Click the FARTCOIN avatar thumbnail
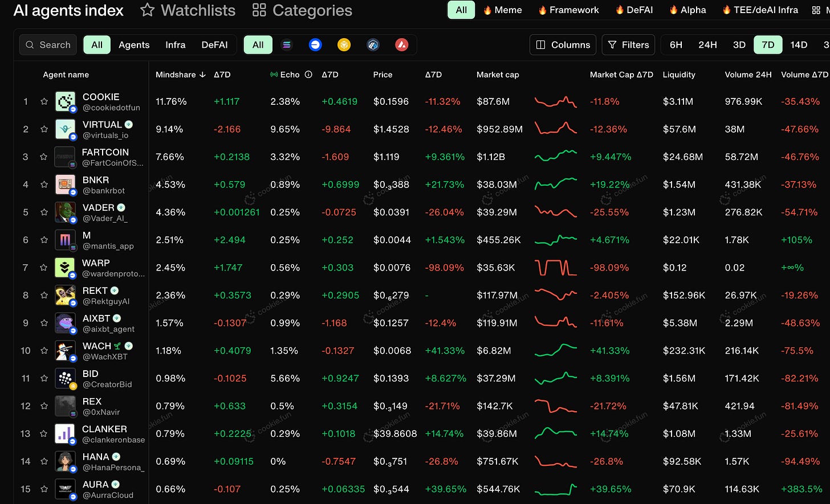 66,157
